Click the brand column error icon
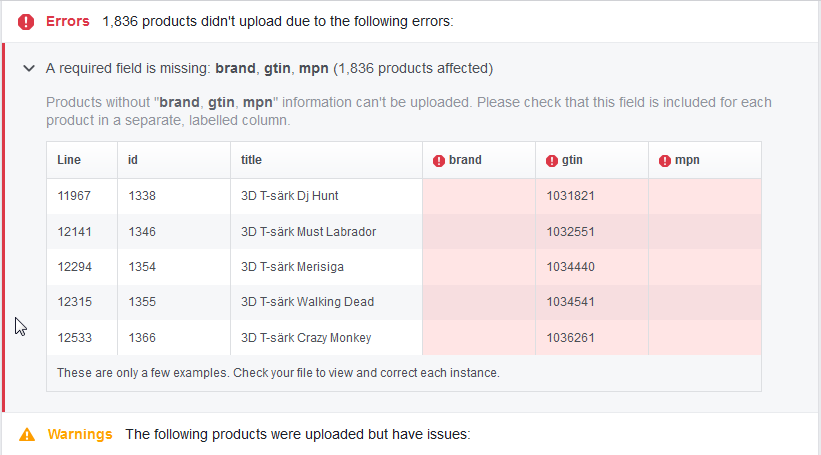The image size is (821, 455). pos(438,160)
